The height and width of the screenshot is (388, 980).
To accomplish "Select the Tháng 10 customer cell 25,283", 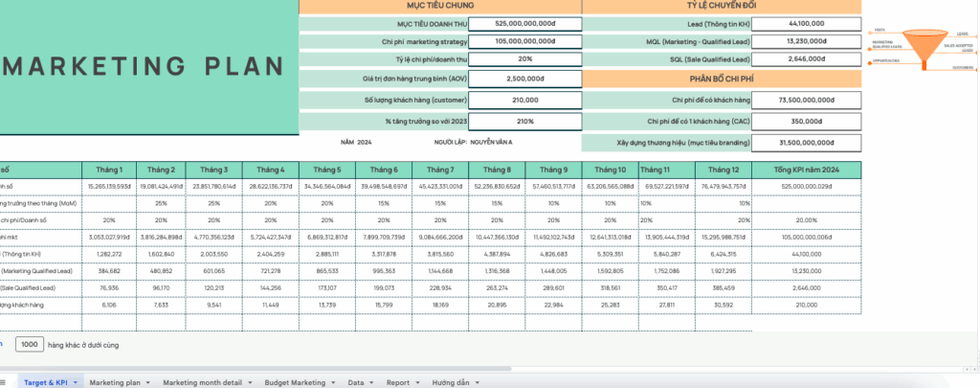I will [x=610, y=305].
